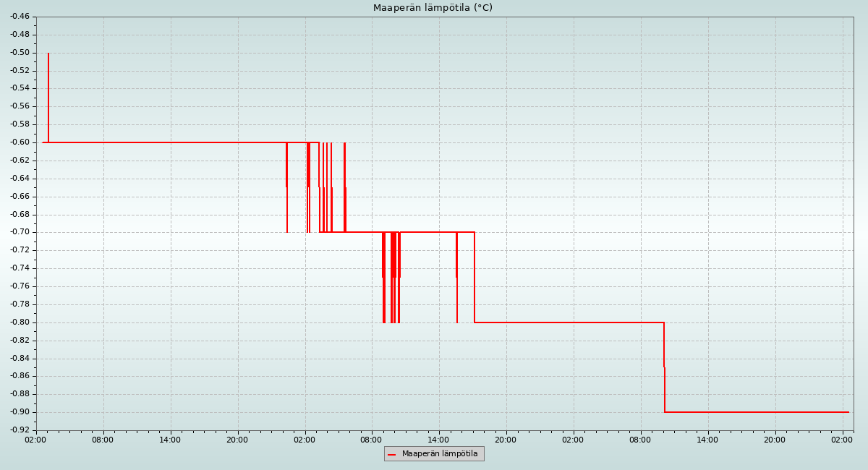This screenshot has width=868, height=470.
Task: Click the -0.56 y-axis label
Action: pyautogui.click(x=20, y=106)
